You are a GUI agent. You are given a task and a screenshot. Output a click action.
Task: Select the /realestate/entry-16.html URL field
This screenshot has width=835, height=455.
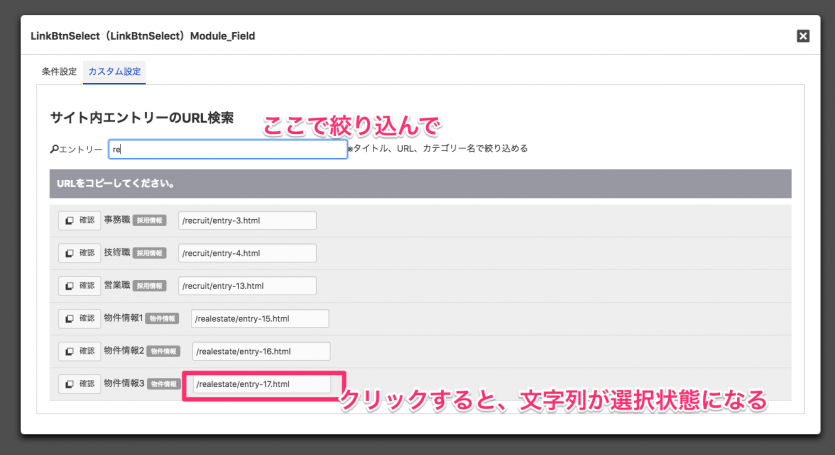[260, 351]
